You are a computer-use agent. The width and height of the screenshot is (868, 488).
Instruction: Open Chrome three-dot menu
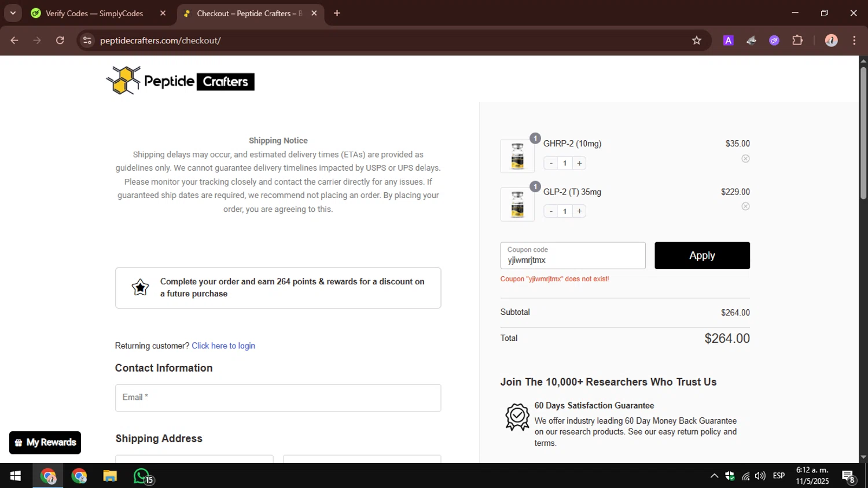(854, 41)
